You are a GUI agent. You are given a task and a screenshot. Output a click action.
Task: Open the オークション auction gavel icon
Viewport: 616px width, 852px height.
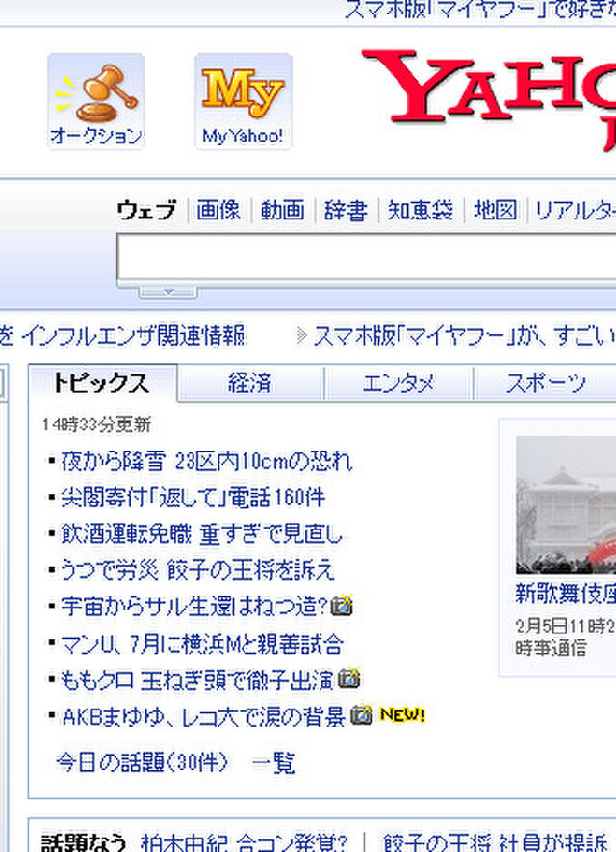point(96,99)
